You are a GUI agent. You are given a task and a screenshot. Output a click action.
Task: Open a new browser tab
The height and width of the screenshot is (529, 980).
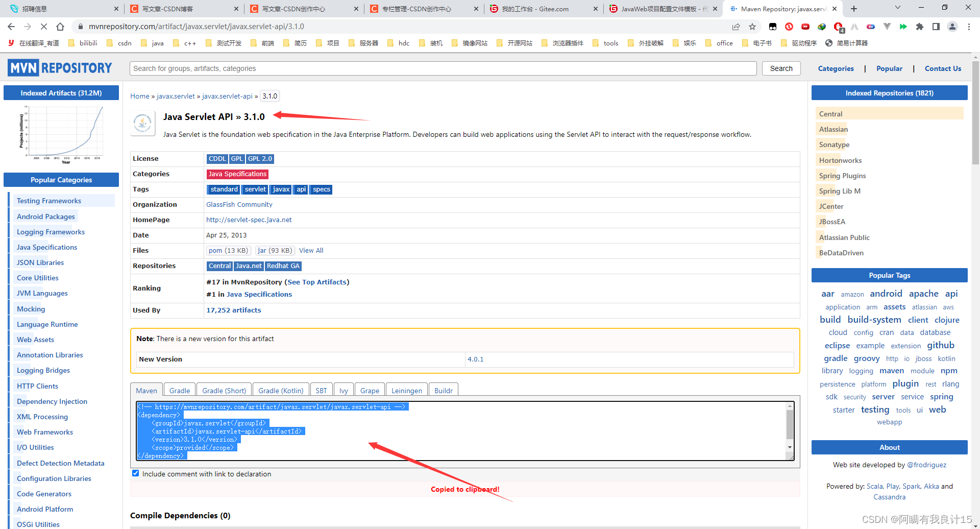click(x=854, y=9)
